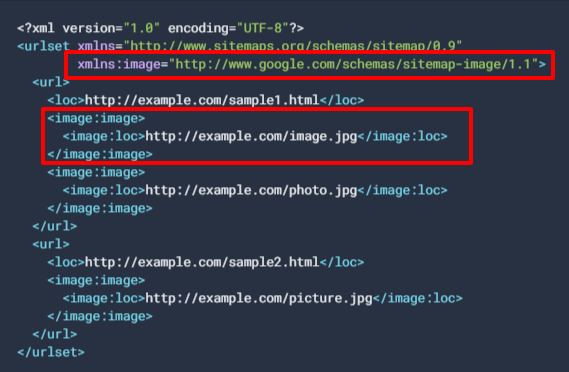Click the xmlns:image google.com schema attribute
Screen dimensions: 569x372
tap(312, 65)
